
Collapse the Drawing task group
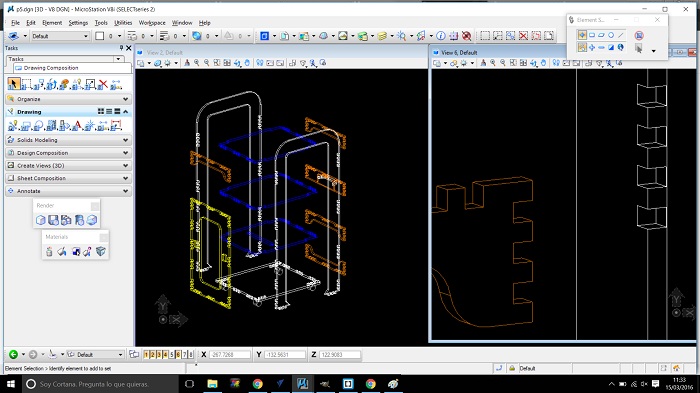tap(126, 111)
